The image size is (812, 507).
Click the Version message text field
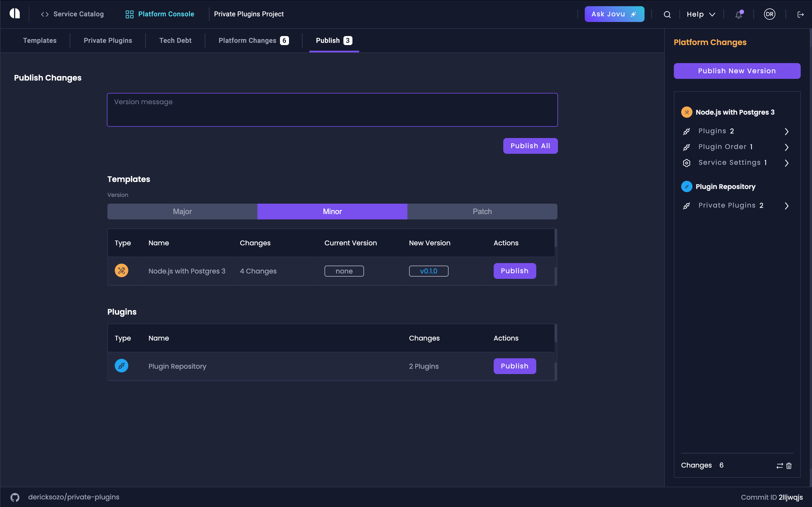point(332,110)
